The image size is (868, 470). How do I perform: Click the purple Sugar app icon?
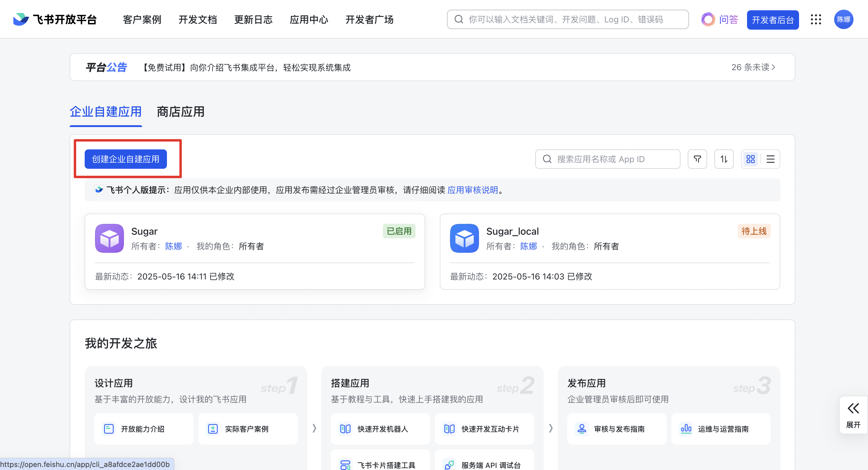109,238
